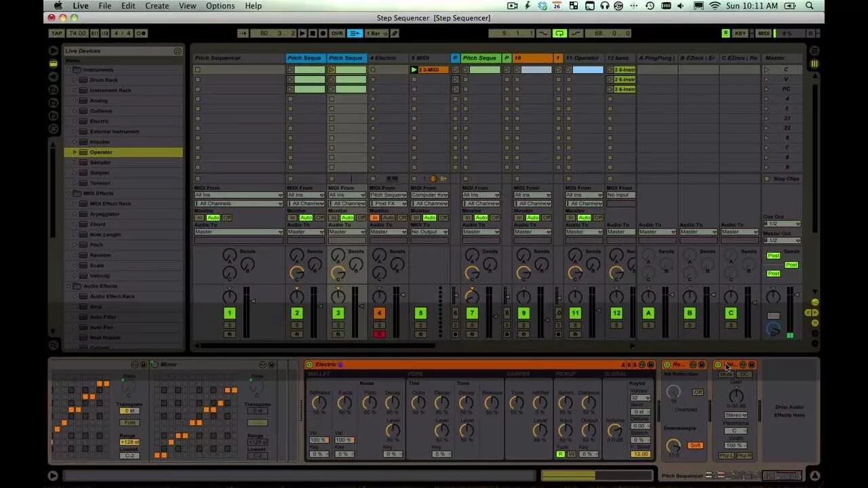Click the transport Stop button
The height and width of the screenshot is (488, 868).
pos(313,33)
